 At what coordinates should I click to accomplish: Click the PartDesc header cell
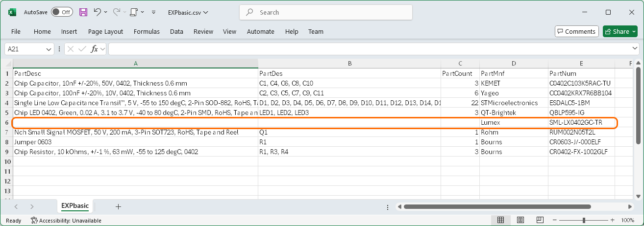135,73
